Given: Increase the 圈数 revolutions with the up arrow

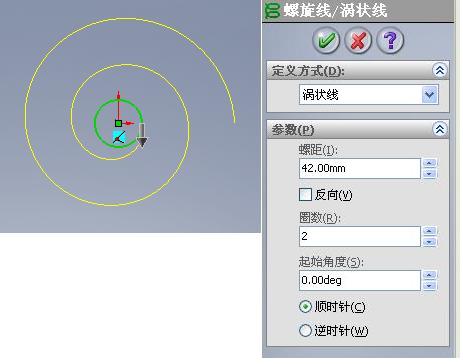Looking at the screenshot, I should tap(429, 231).
